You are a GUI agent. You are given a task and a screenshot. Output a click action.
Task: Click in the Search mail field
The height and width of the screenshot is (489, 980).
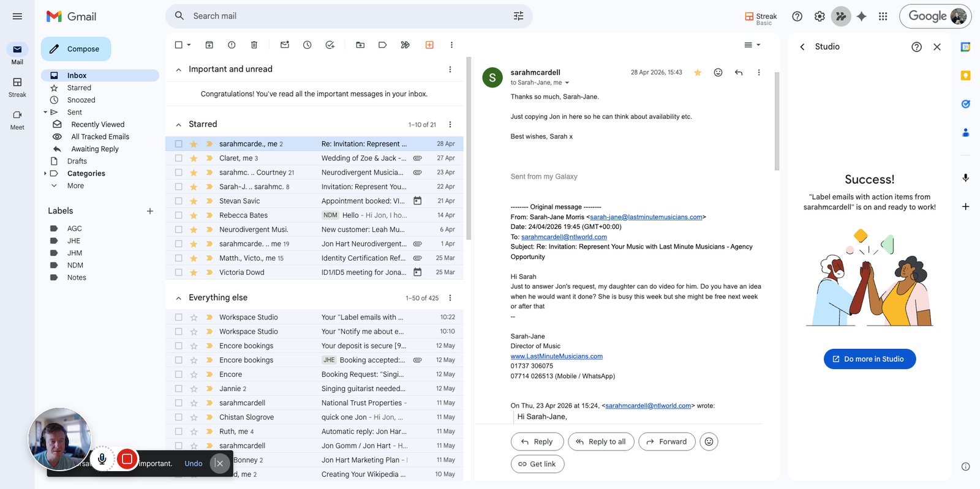pyautogui.click(x=349, y=16)
